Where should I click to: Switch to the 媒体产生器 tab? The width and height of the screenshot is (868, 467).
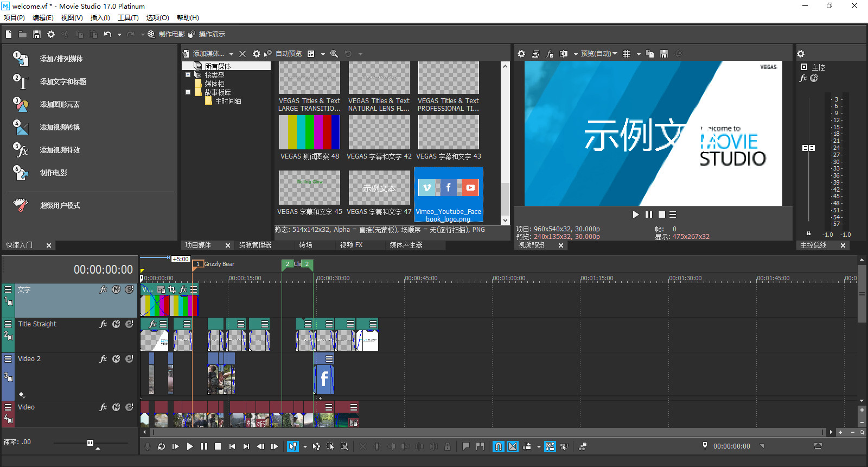[x=406, y=245]
